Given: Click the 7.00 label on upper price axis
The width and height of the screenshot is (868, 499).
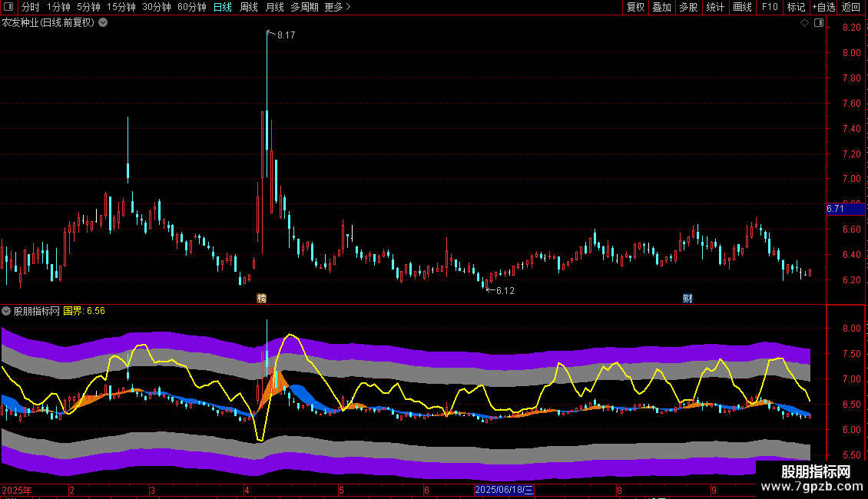Looking at the screenshot, I should click(851, 179).
